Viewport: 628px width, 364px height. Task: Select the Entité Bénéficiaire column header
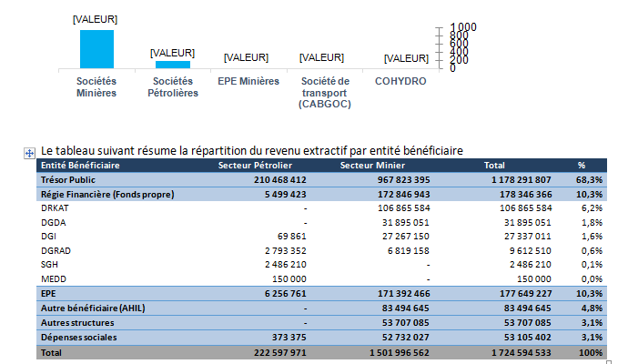[80, 166]
